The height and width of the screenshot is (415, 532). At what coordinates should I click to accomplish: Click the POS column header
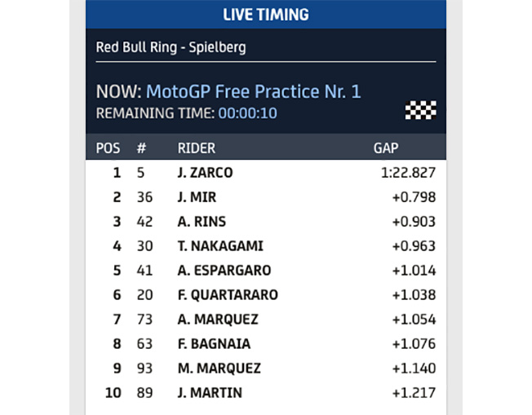(108, 148)
